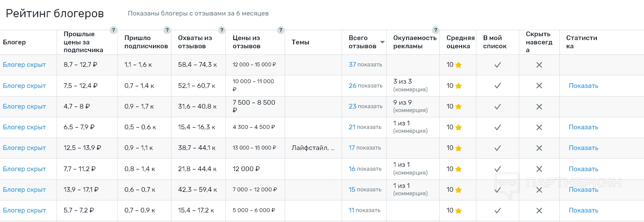The height and width of the screenshot is (222, 644).
Task: Add blogger with 26 reviews to my list
Action: [498, 86]
